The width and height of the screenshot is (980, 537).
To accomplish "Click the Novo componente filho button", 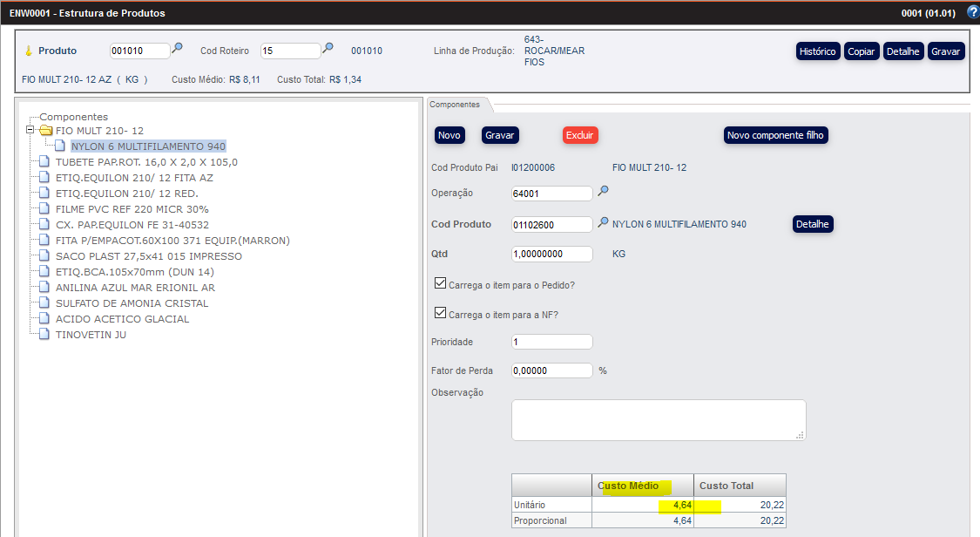I will tap(775, 135).
